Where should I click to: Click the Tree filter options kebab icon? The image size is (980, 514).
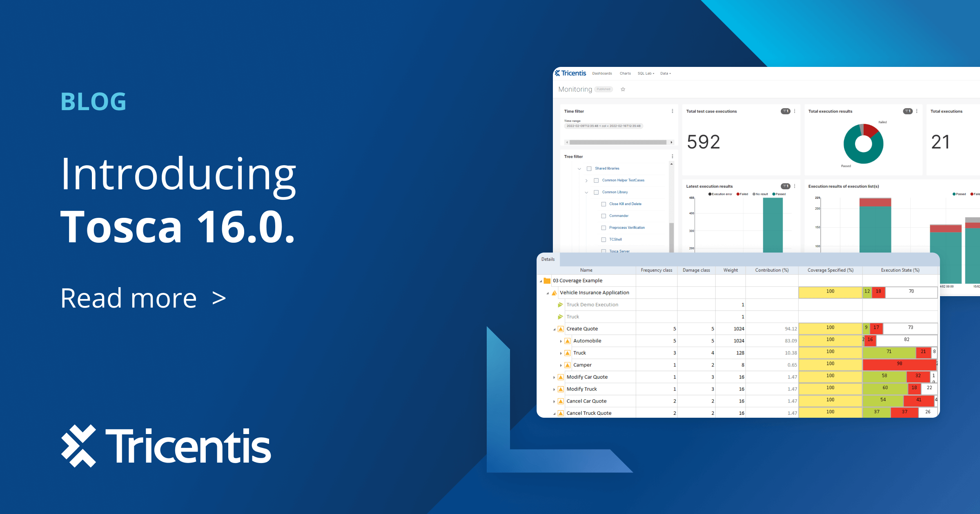671,157
